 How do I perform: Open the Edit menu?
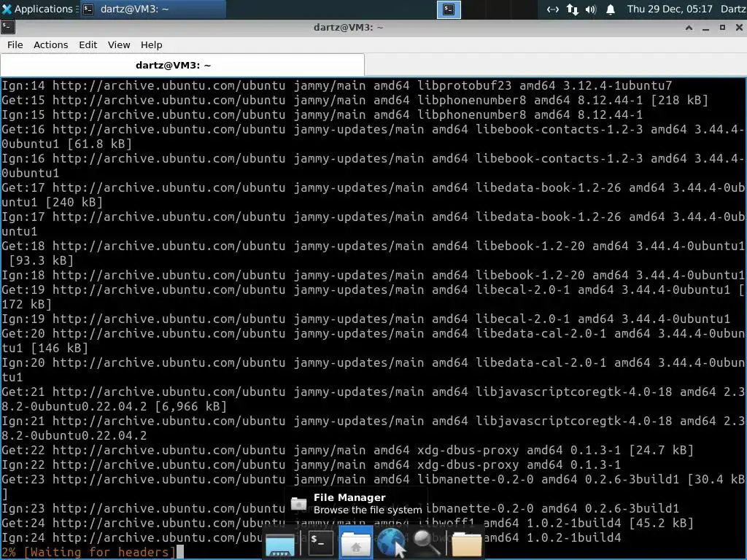pyautogui.click(x=88, y=44)
